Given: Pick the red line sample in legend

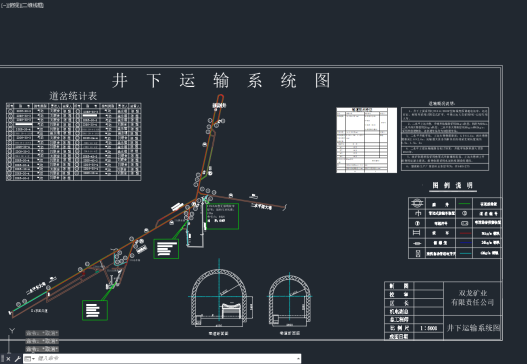Looking at the screenshot, I should point(465,233).
